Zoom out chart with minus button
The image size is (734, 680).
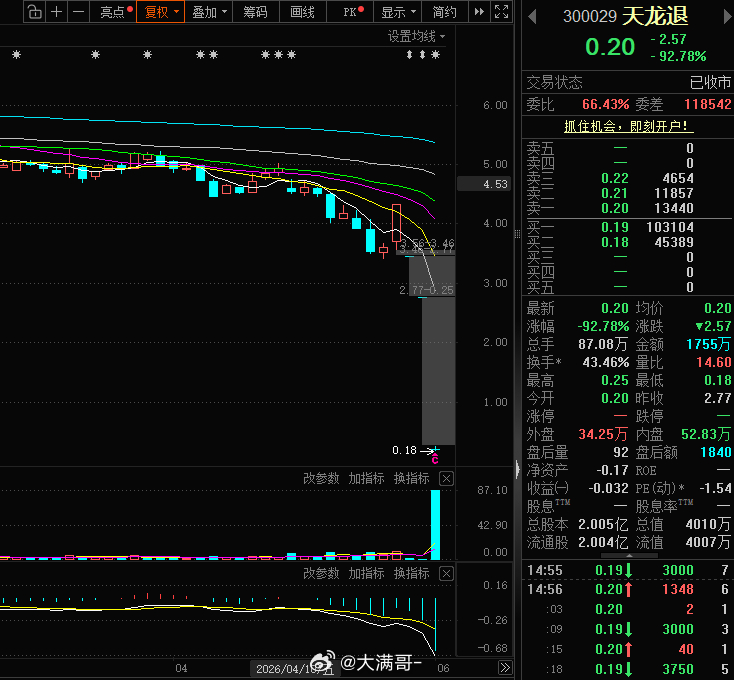point(78,11)
